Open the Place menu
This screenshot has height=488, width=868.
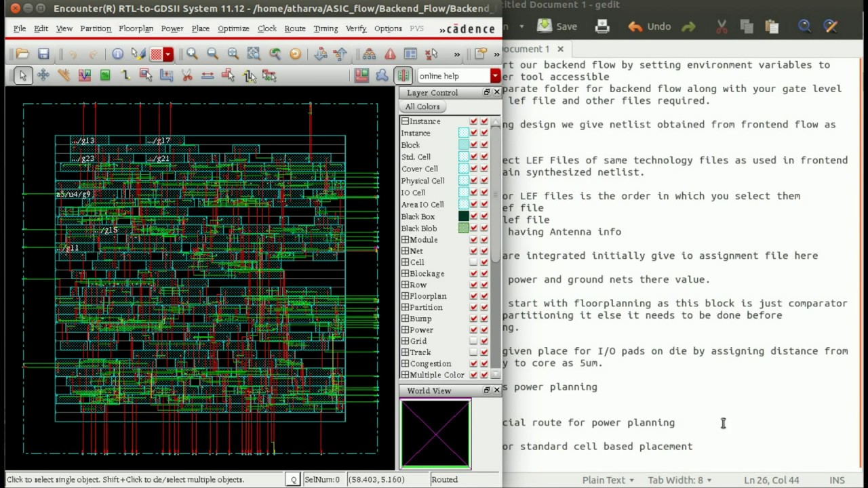point(201,28)
